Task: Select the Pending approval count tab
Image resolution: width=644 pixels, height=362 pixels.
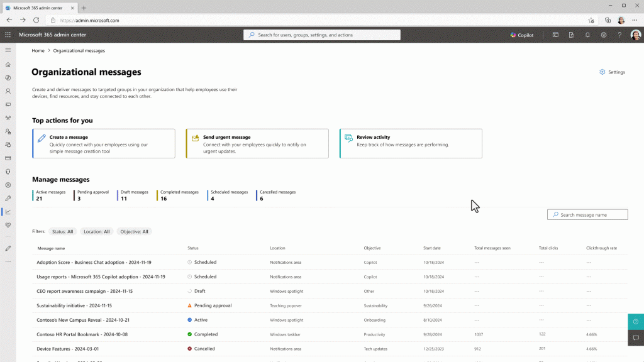Action: [x=92, y=195]
